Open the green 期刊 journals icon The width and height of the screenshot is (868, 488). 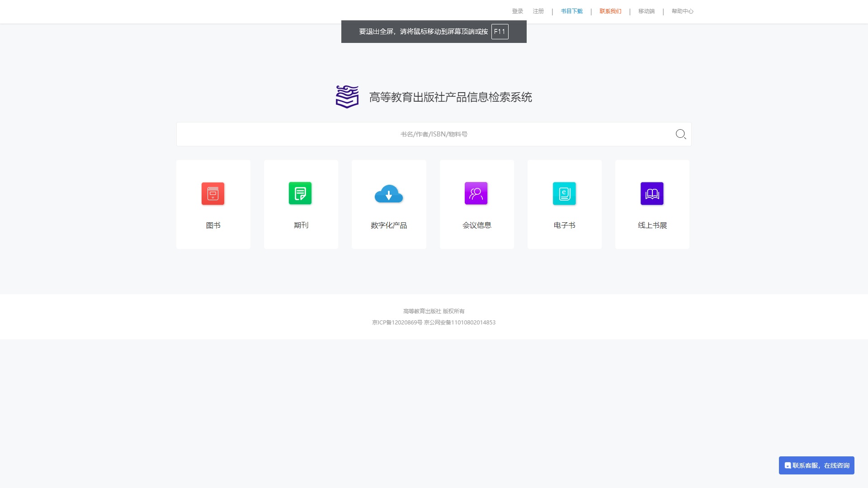(x=300, y=193)
